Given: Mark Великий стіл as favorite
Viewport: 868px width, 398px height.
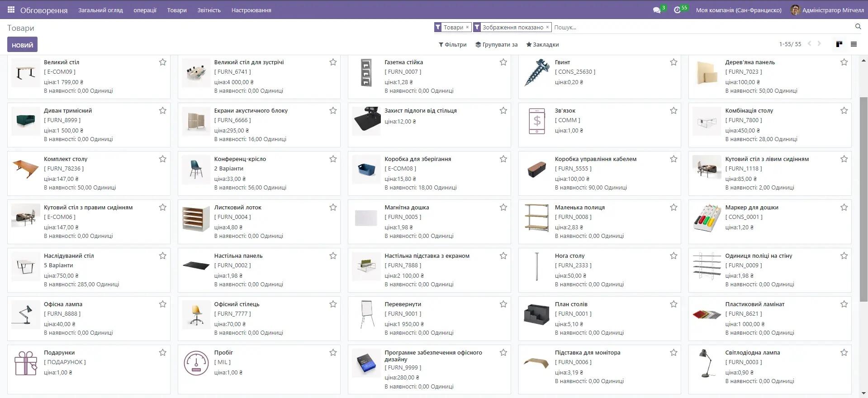Looking at the screenshot, I should [x=163, y=62].
